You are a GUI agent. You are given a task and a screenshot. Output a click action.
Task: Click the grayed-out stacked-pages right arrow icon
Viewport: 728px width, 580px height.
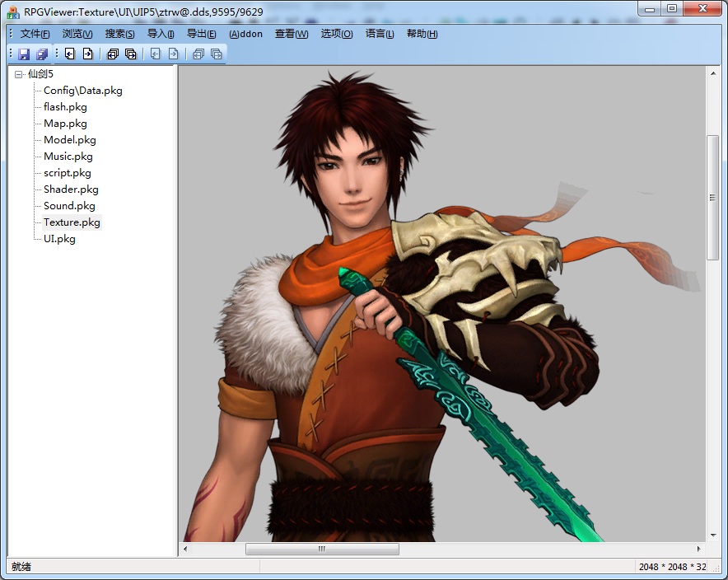pos(216,54)
